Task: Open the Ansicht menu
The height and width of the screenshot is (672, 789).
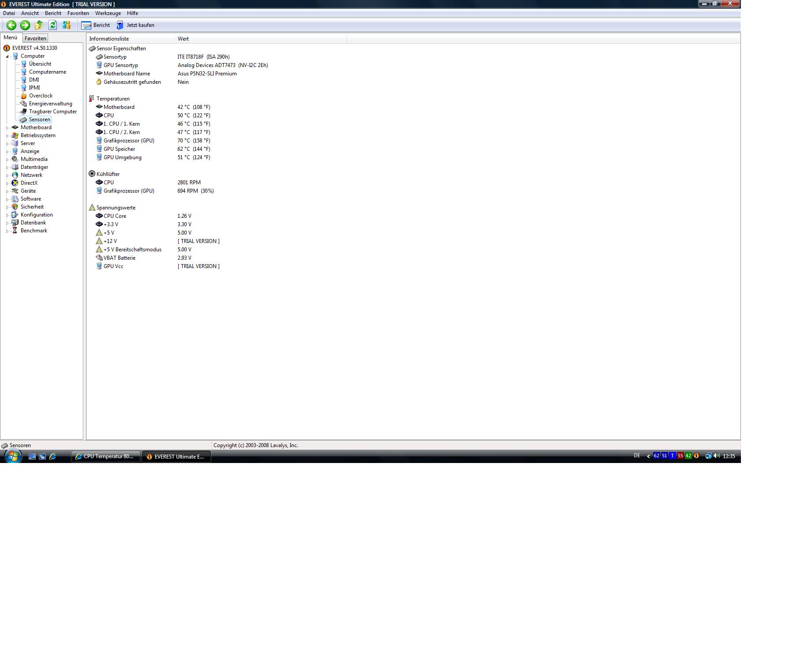Action: coord(30,13)
